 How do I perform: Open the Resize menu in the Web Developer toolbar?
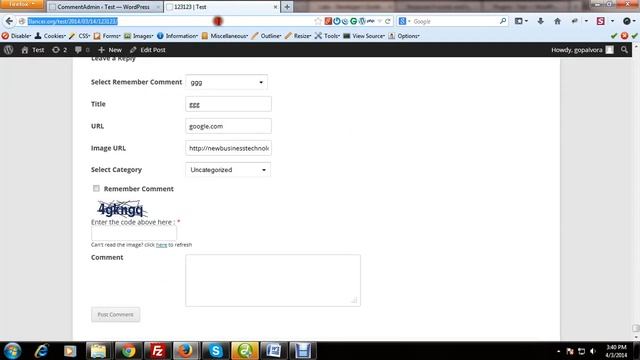click(298, 36)
